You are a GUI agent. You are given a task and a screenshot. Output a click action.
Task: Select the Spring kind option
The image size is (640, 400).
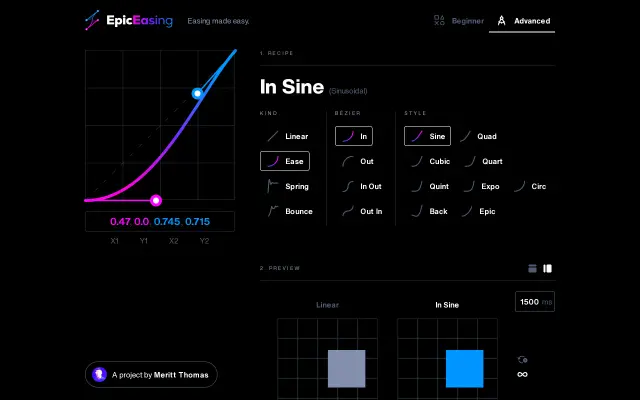coord(287,187)
